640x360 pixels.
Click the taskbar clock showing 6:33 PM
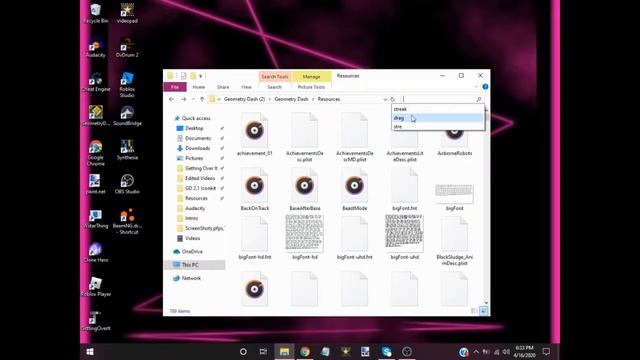tap(524, 351)
